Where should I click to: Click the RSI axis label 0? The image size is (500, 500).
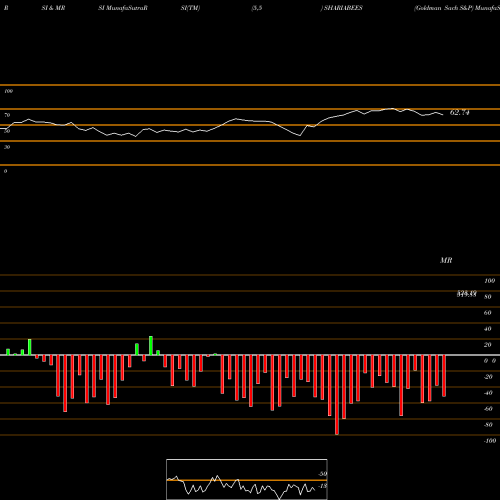[5, 171]
